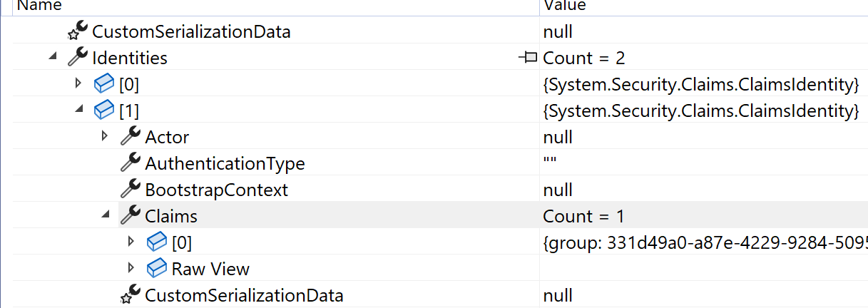Click the wrench icon beside Identities
This screenshot has height=308, width=868.
(x=77, y=58)
